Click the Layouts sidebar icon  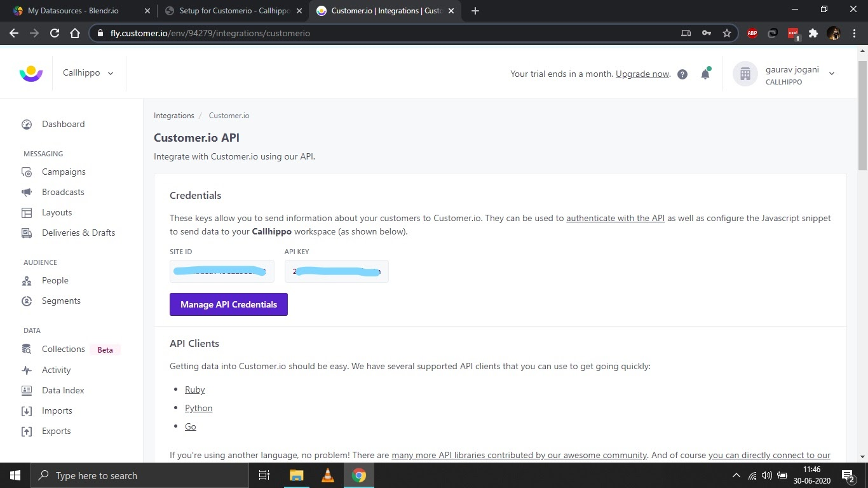click(x=27, y=213)
